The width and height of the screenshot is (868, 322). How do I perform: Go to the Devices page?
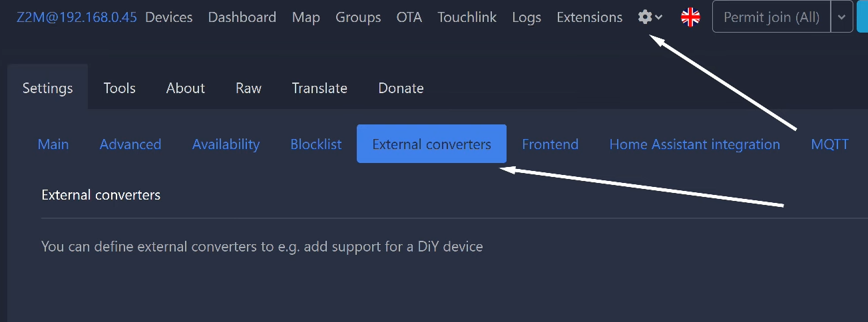[x=169, y=17]
